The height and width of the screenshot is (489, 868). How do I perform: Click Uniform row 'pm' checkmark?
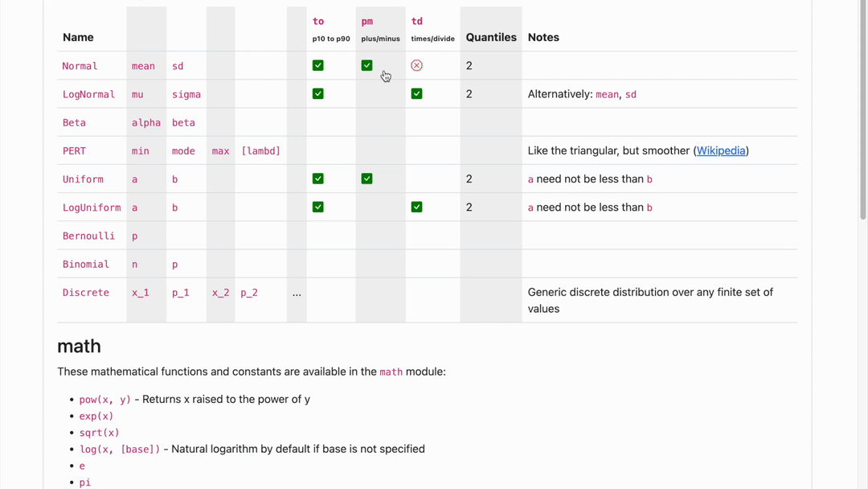pos(366,179)
